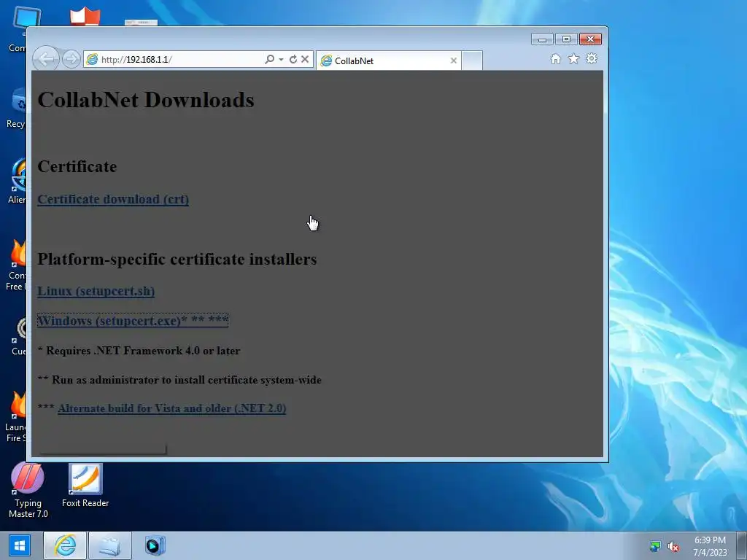Viewport: 747px width, 560px height.
Task: Open the Tools gear icon
Action: click(x=591, y=58)
